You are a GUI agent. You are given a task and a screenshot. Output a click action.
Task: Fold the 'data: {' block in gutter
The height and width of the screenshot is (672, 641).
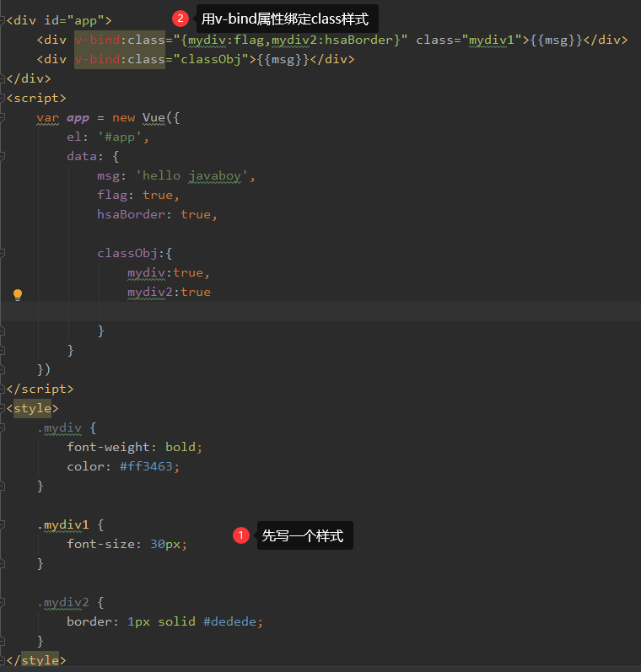pyautogui.click(x=2, y=157)
